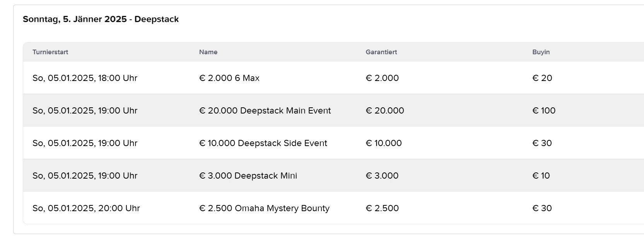644x241 pixels.
Task: Select the € 3.000 Deepstack Mini tournament
Action: (x=248, y=176)
